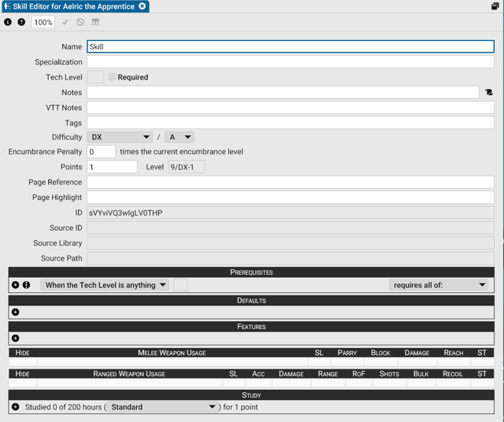Click the Source Path field
Screen dimensions: 504x422
click(x=291, y=258)
